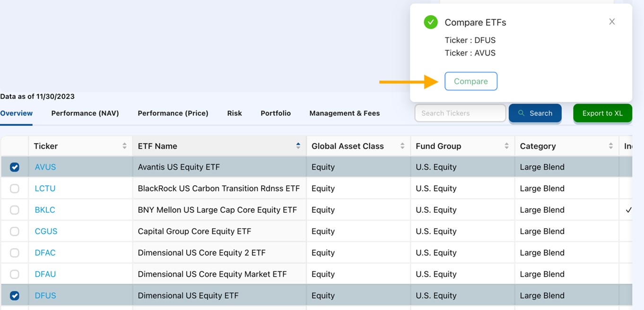Check the CGUS row checkbox
The width and height of the screenshot is (644, 310).
coord(15,232)
